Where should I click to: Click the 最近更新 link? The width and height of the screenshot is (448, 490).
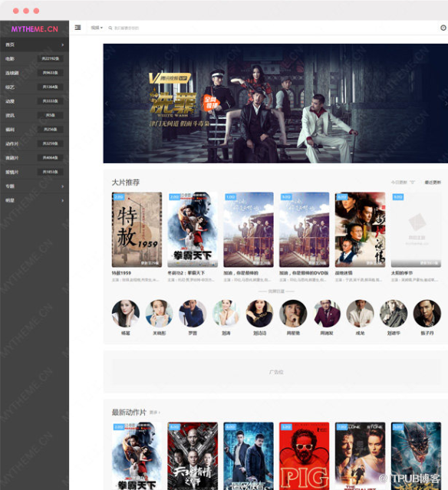click(433, 183)
